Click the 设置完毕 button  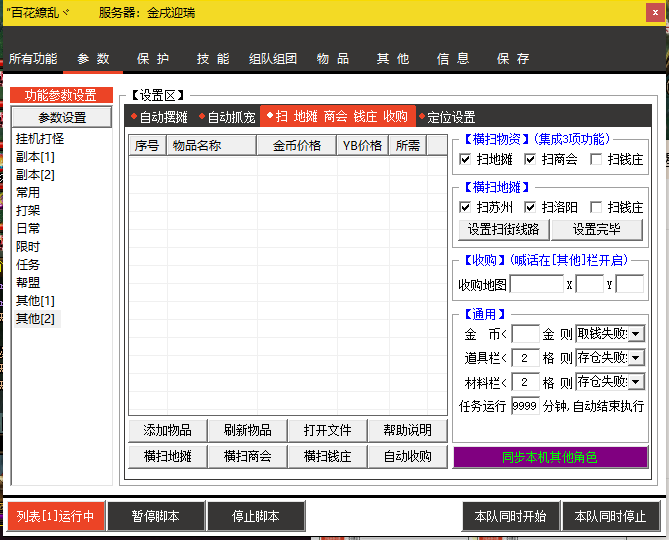click(x=596, y=229)
